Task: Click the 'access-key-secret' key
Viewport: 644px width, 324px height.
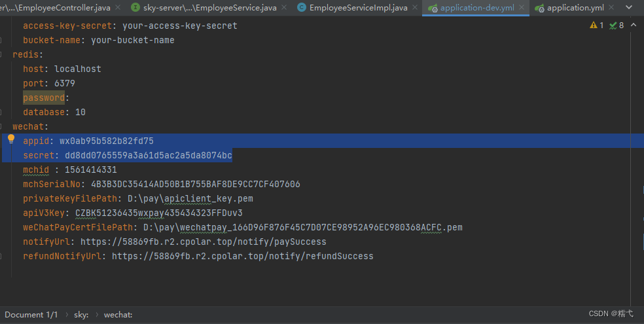Action: click(67, 26)
